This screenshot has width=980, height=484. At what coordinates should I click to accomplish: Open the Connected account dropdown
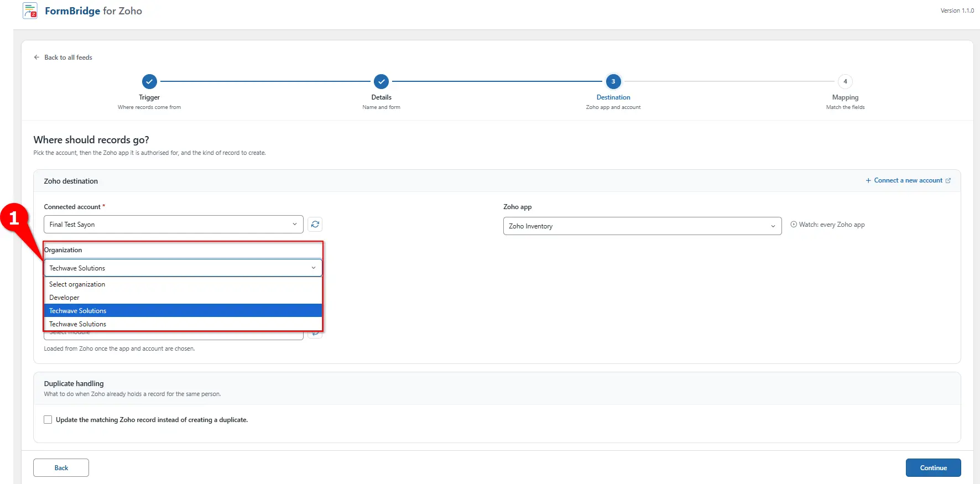(174, 224)
